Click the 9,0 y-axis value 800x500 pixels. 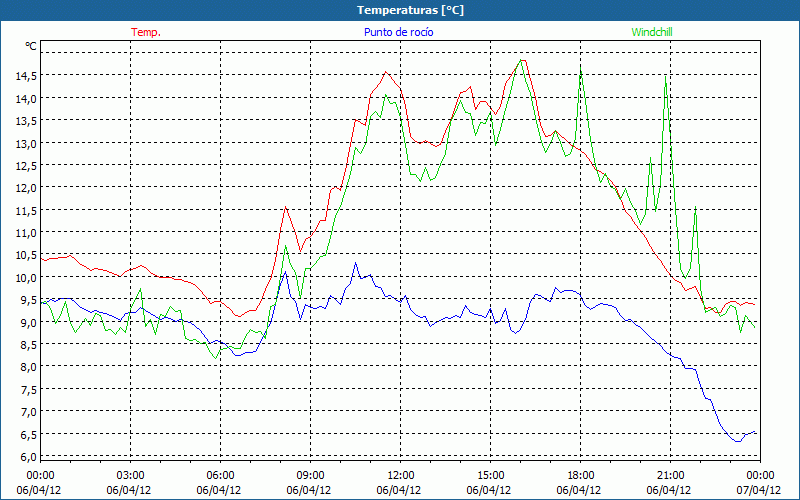pyautogui.click(x=28, y=323)
